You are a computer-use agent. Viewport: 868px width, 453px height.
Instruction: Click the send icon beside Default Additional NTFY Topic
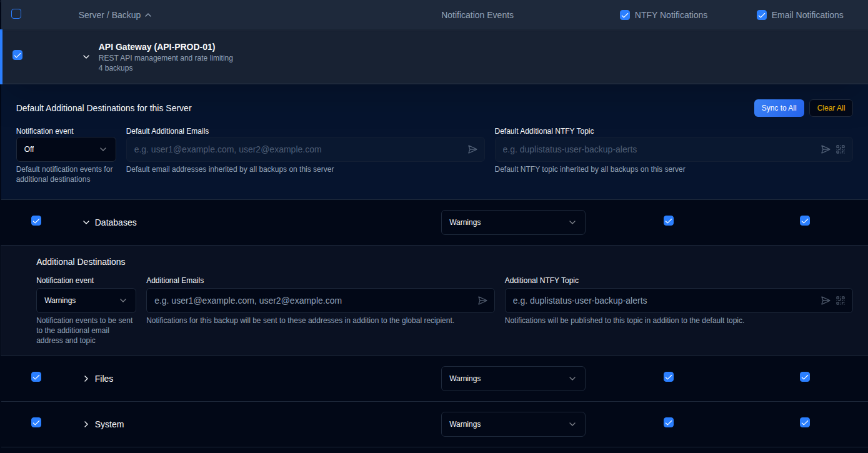tap(825, 149)
